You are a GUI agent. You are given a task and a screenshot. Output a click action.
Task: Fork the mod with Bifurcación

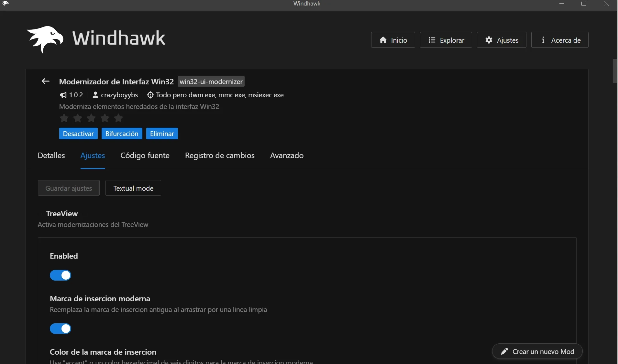pyautogui.click(x=122, y=134)
